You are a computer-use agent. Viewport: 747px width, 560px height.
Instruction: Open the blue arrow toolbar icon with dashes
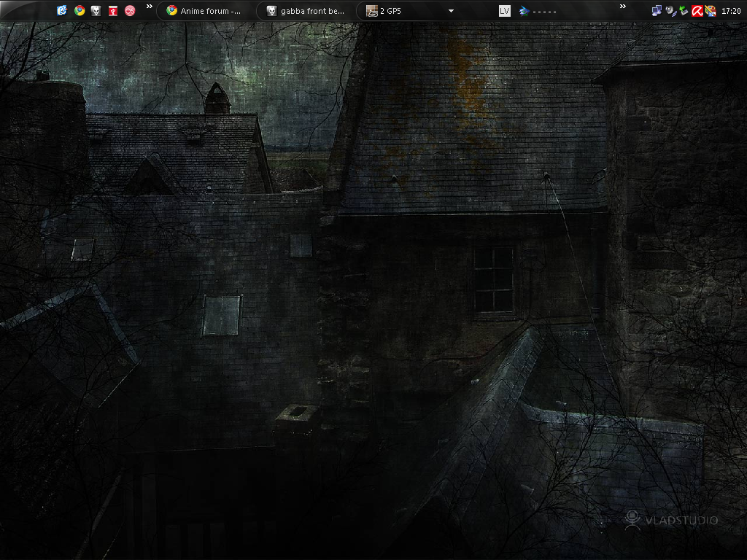[x=538, y=11]
